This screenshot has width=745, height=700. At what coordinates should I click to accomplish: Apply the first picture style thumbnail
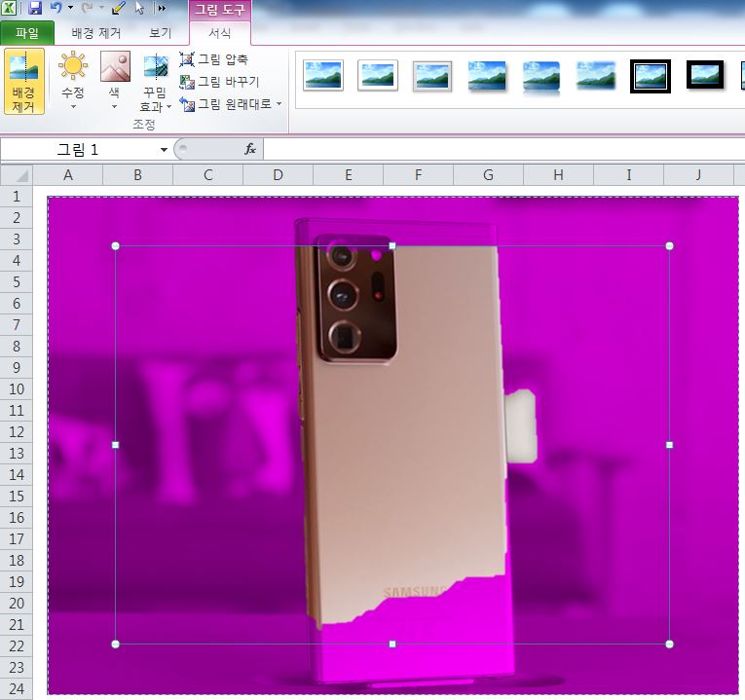coord(323,76)
